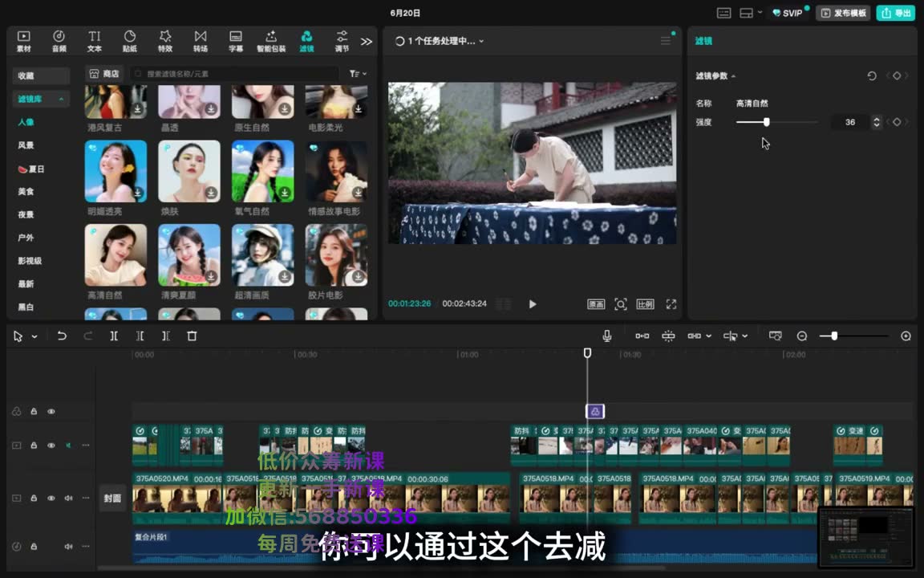
Task: Select the 影视级 cinematic filter category
Action: pos(30,261)
